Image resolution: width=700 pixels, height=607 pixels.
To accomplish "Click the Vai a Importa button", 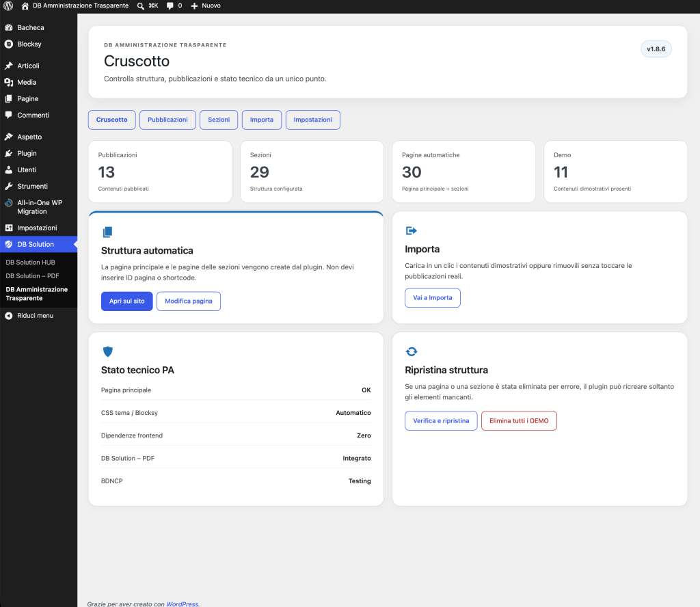I will point(433,298).
